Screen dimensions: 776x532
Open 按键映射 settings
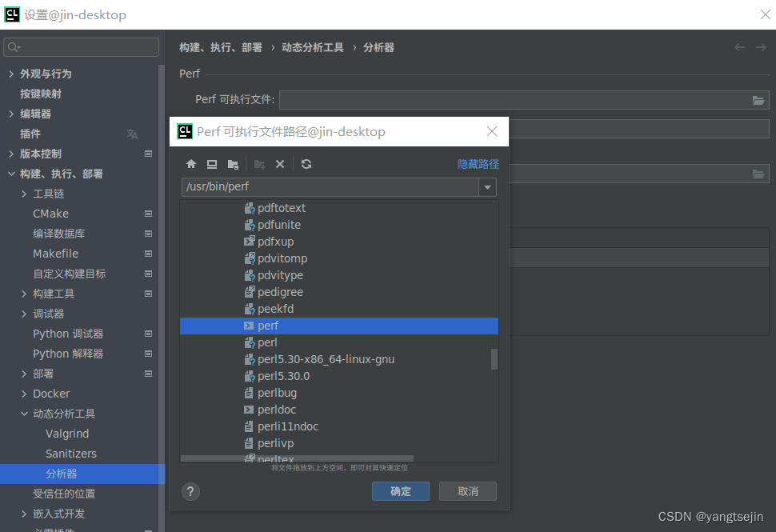tap(41, 94)
